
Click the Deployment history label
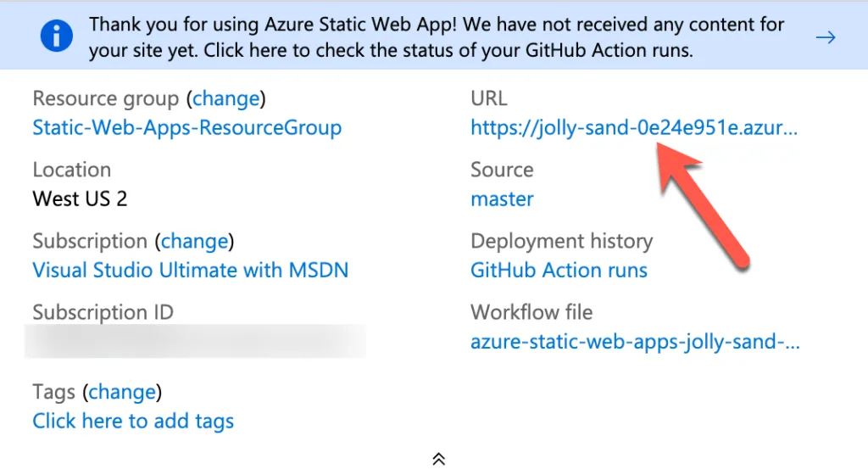coord(561,241)
